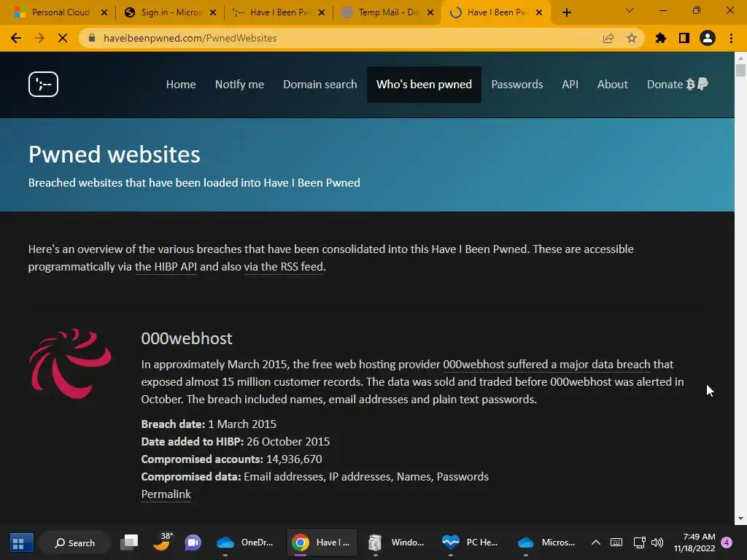
Task: Open a new tab with the plus button
Action: point(566,12)
